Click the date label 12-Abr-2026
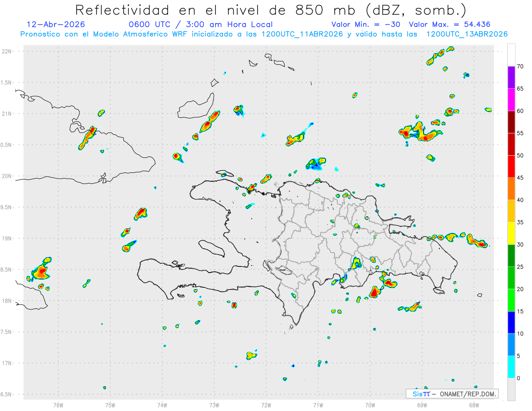 pyautogui.click(x=56, y=24)
